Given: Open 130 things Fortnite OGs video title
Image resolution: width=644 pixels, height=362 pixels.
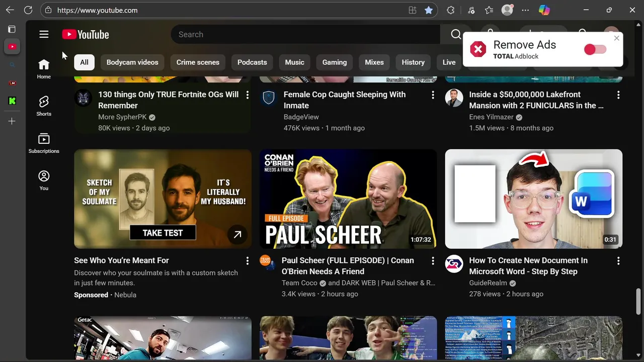Looking at the screenshot, I should 168,100.
